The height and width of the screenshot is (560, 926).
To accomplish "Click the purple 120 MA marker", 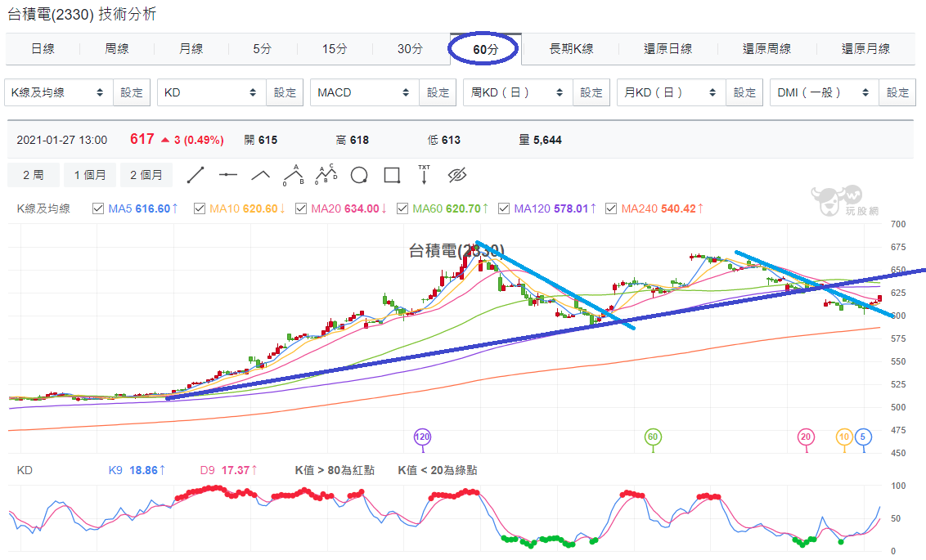I will click(422, 437).
